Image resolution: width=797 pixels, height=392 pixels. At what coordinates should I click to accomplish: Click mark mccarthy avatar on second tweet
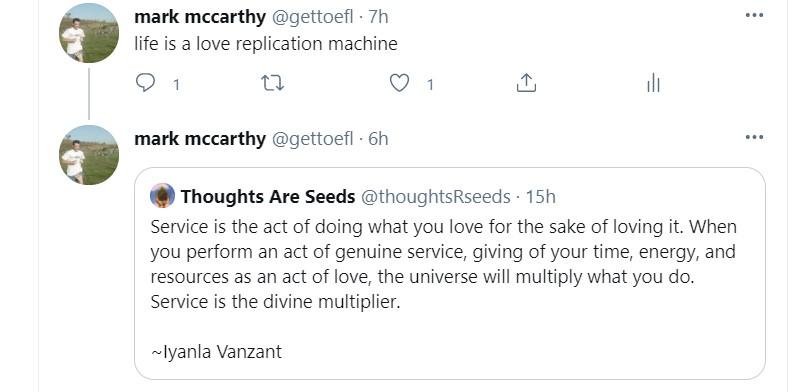[x=89, y=155]
